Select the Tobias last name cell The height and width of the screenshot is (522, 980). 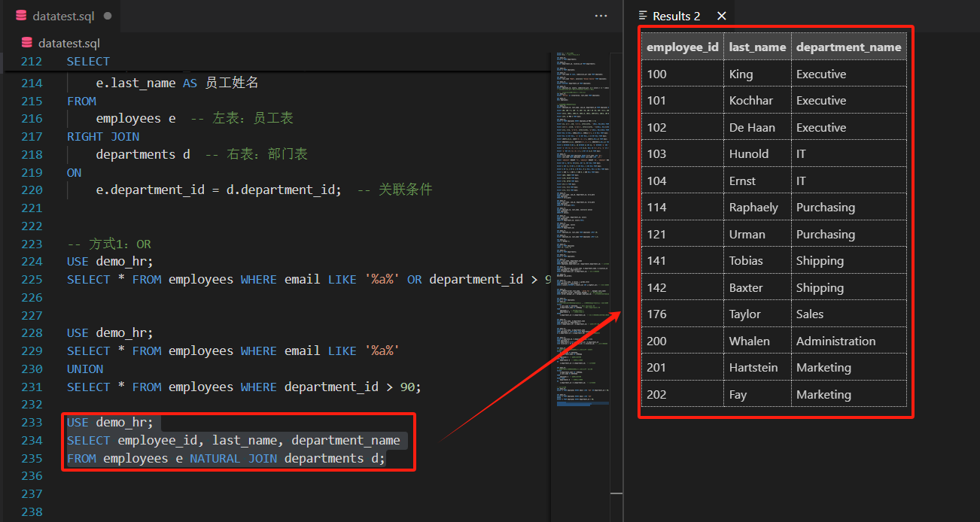click(x=758, y=261)
